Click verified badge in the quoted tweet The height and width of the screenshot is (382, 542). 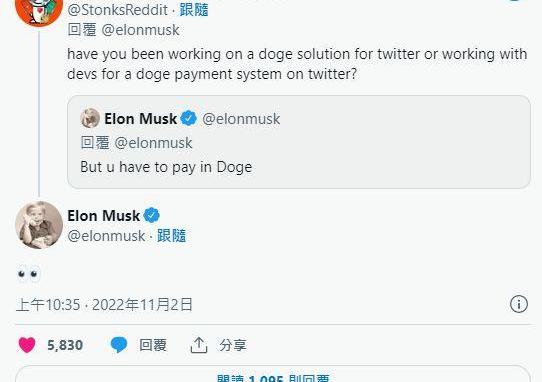click(x=188, y=119)
